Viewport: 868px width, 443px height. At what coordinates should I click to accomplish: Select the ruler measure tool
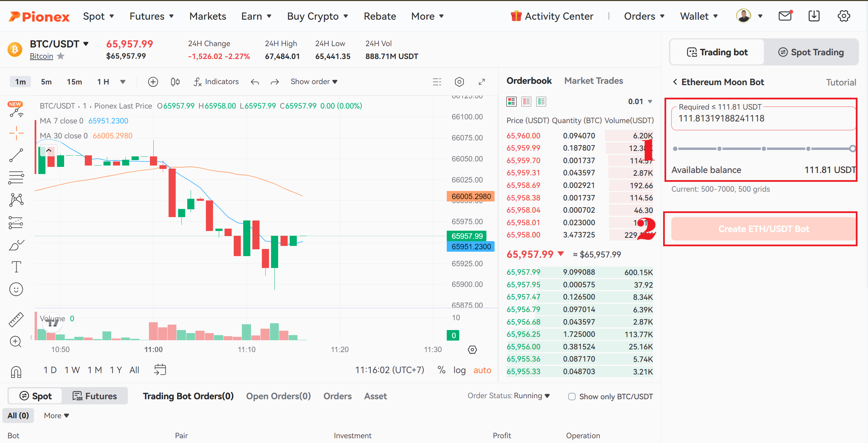click(x=16, y=319)
